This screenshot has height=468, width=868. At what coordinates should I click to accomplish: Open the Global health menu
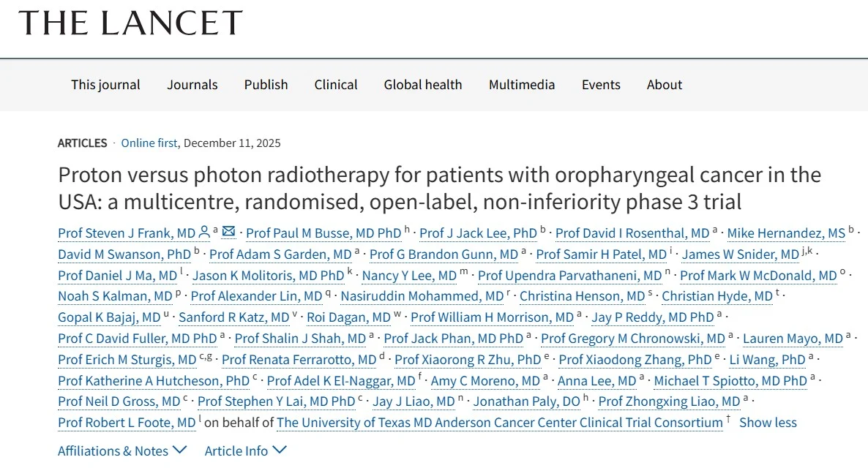pyautogui.click(x=422, y=85)
